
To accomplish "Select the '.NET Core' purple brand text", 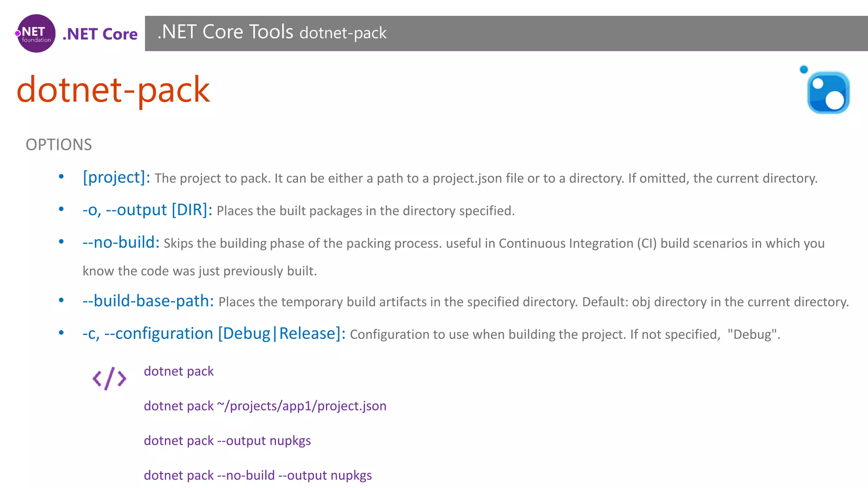I will pyautogui.click(x=100, y=34).
